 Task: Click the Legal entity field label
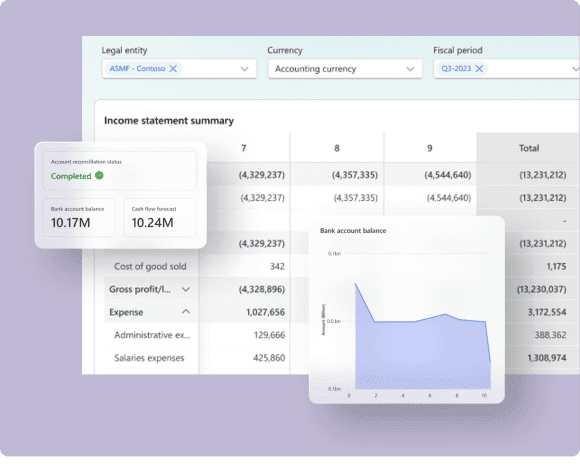124,50
